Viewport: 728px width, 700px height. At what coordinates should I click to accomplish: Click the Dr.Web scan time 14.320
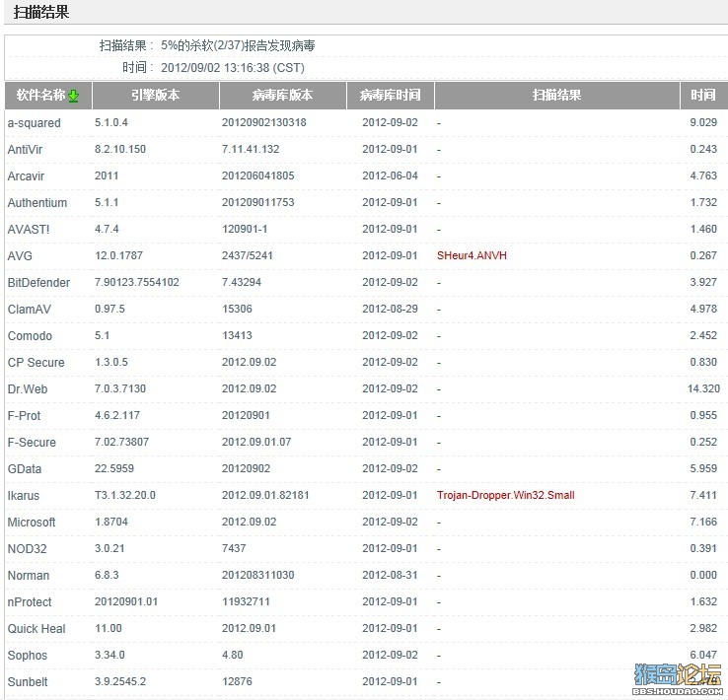pos(703,388)
